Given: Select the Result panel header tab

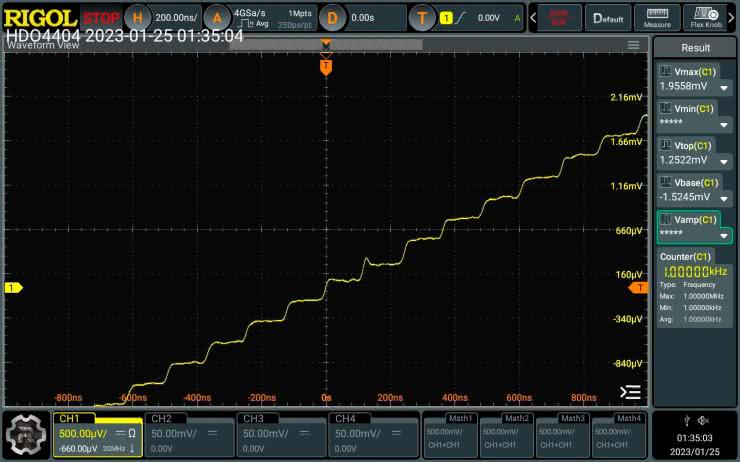Looking at the screenshot, I should (695, 47).
